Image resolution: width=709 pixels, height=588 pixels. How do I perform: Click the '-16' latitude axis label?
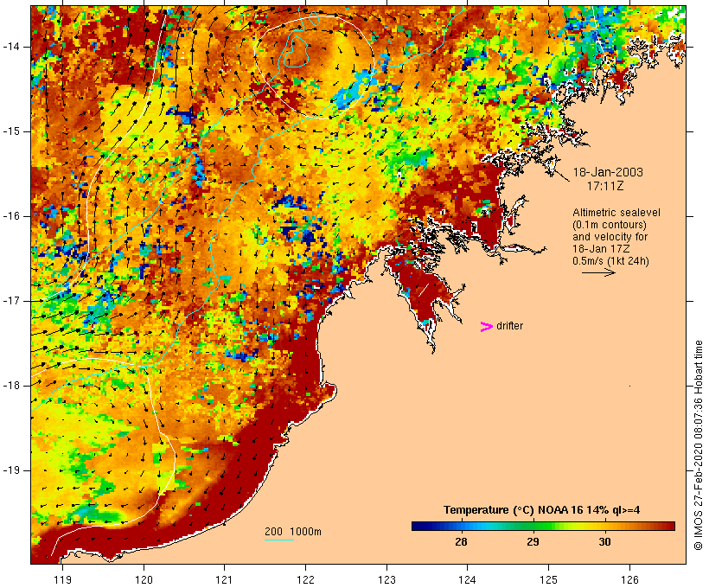point(10,216)
